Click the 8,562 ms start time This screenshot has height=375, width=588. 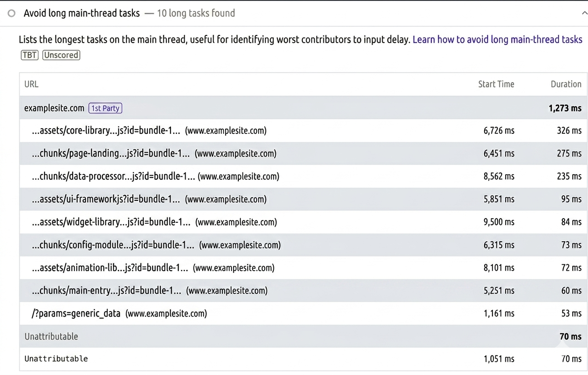(499, 176)
